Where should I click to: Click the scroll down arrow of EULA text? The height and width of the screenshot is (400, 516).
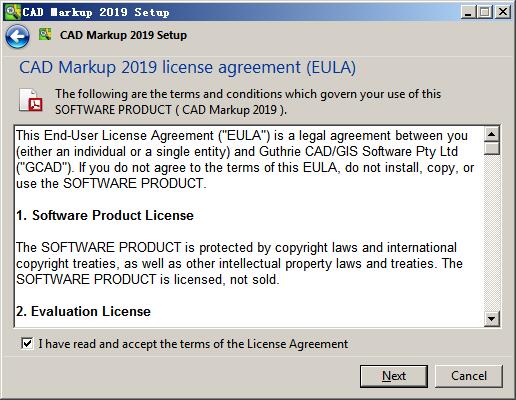(x=492, y=319)
